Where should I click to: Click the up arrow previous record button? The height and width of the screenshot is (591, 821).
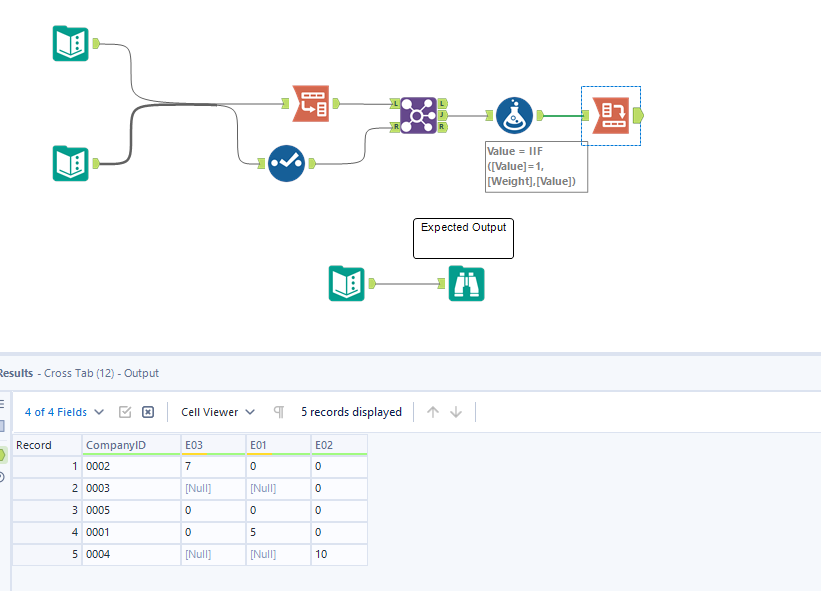pyautogui.click(x=432, y=412)
